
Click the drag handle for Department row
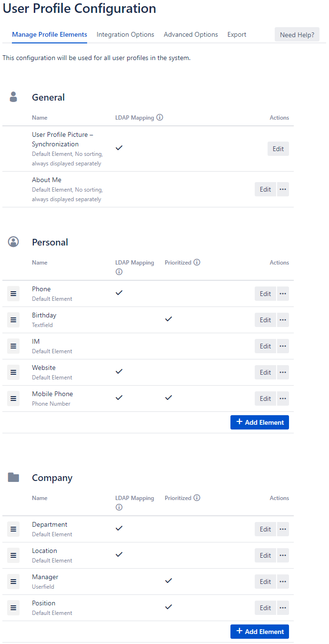pos(13,529)
